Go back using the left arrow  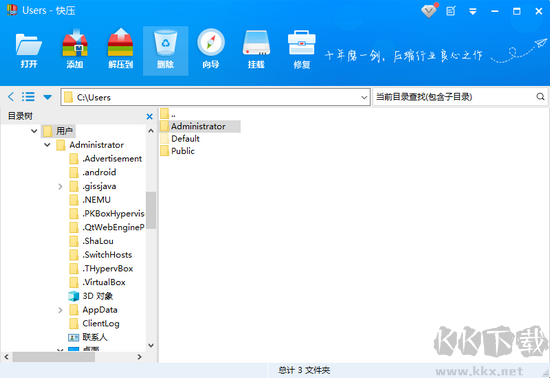11,97
